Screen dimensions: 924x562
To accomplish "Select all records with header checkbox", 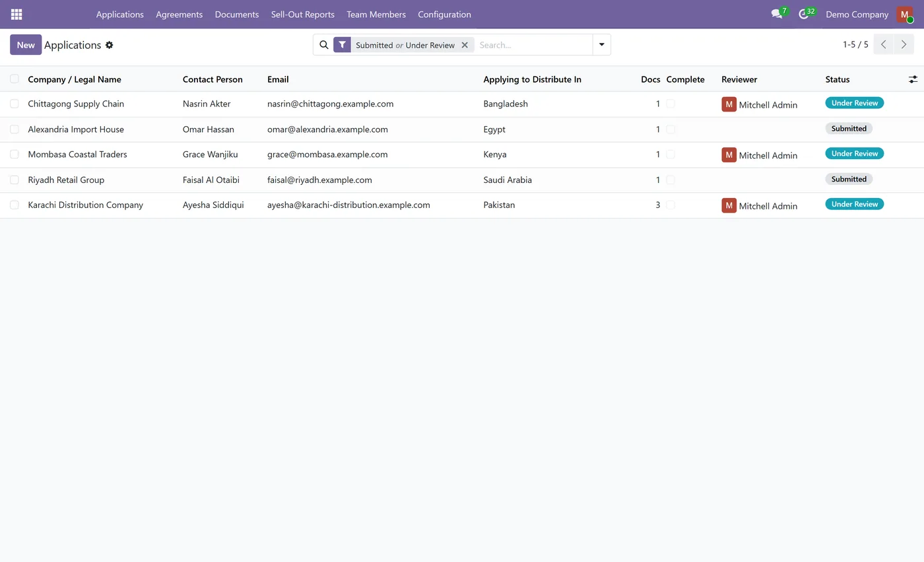I will pos(15,79).
